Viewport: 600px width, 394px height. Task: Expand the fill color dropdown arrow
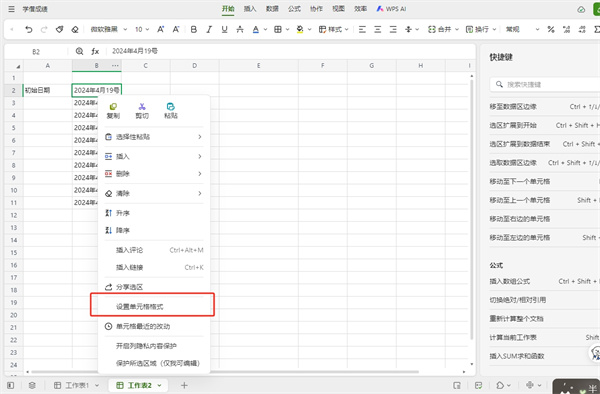click(x=310, y=29)
